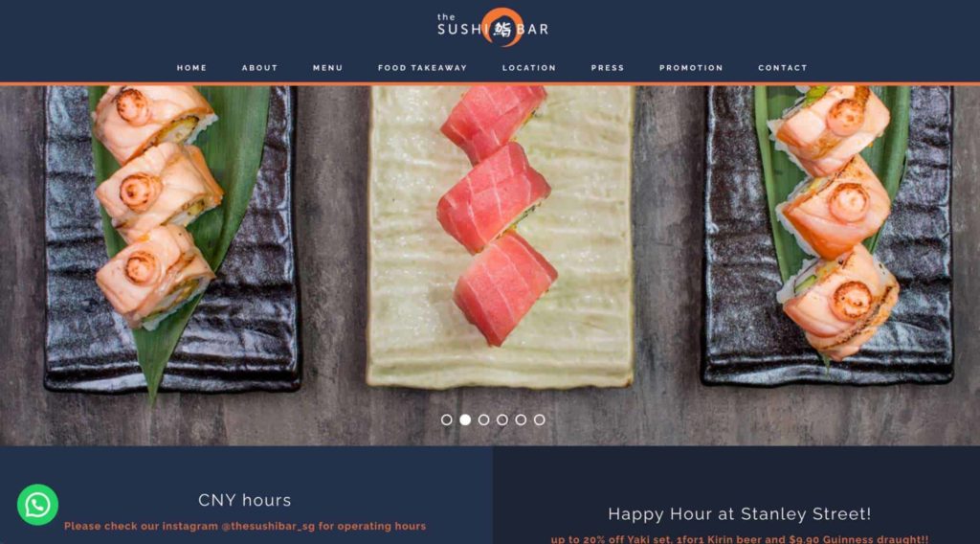Open the Promotion page
980x544 pixels.
click(x=691, y=68)
